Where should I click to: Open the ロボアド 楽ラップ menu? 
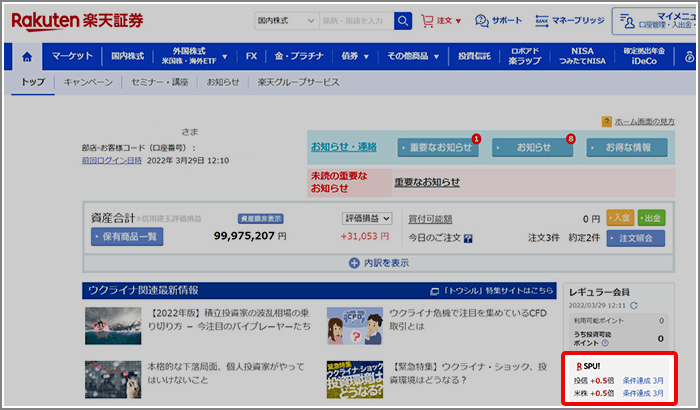(x=525, y=56)
